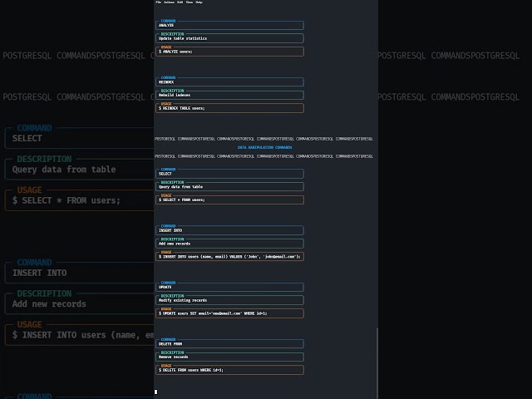
Task: Click the ANALYZE command name text
Action: 166,26
